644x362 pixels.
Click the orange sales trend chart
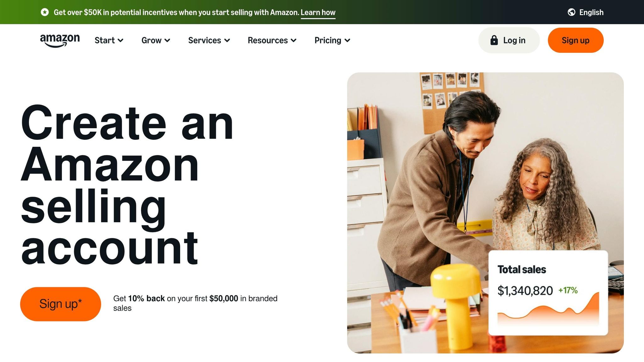tap(548, 309)
